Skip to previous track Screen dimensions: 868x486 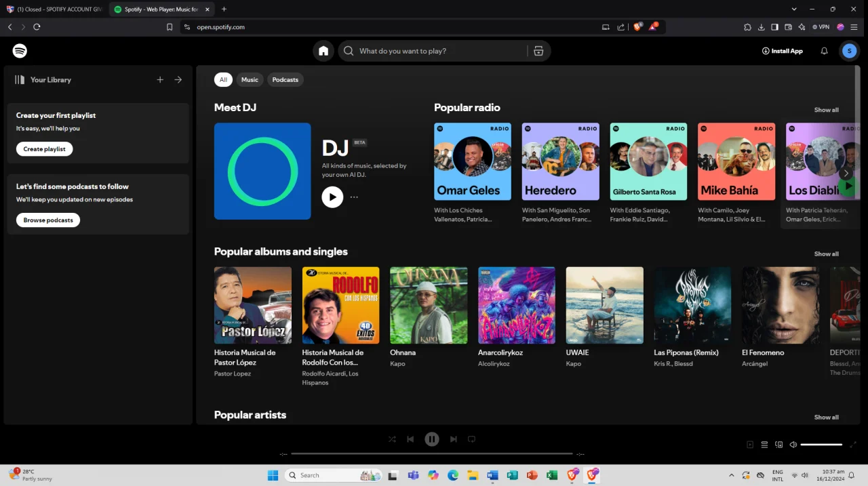pos(410,439)
